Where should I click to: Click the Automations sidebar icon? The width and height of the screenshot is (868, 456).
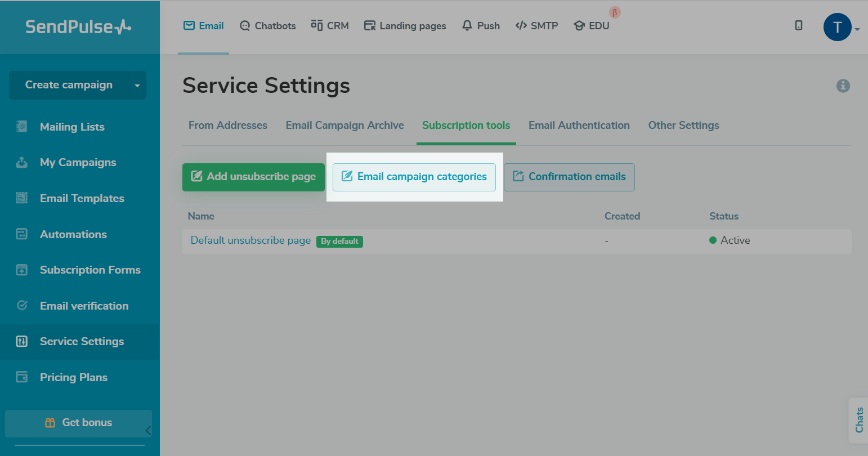(x=22, y=234)
